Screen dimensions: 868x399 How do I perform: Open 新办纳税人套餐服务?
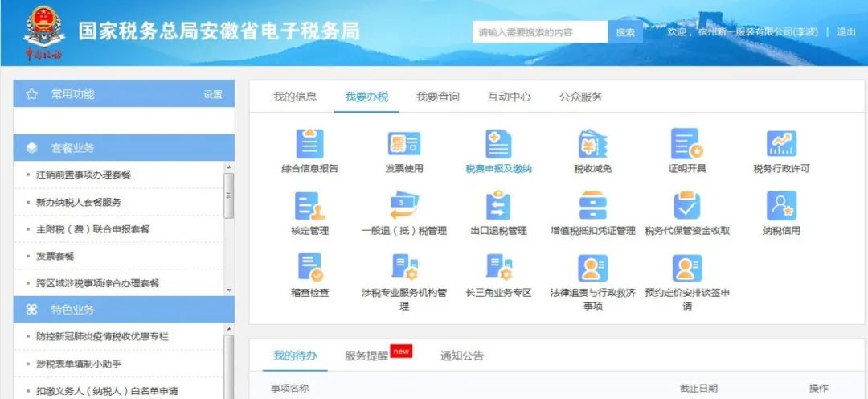click(79, 202)
